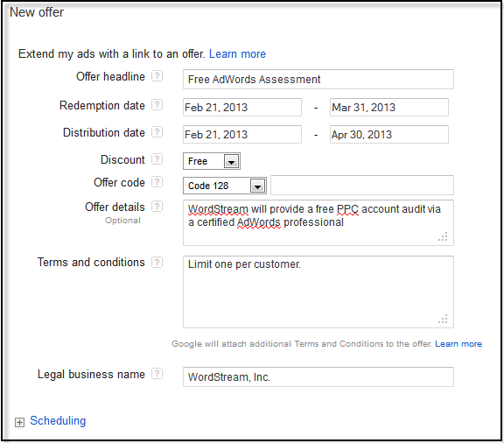Image resolution: width=504 pixels, height=443 pixels.
Task: Click the Legal business name field
Action: 318,376
